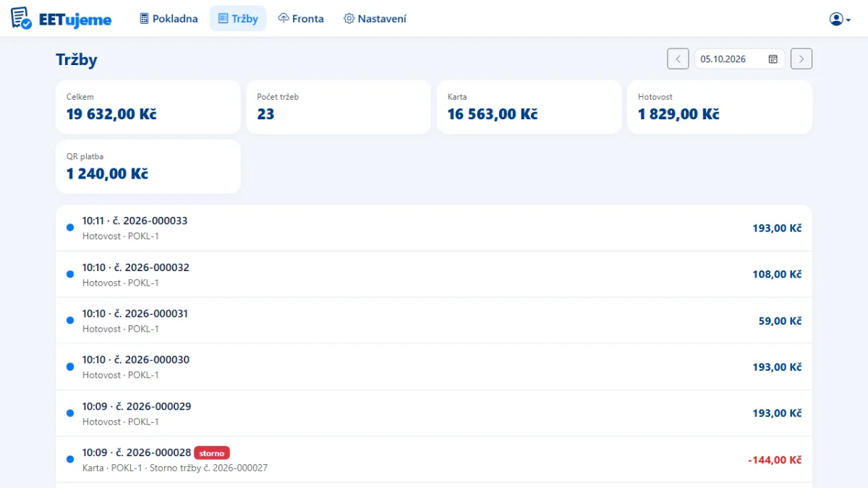868x488 pixels.
Task: Open receipt č. 2026-000032
Action: 434,274
